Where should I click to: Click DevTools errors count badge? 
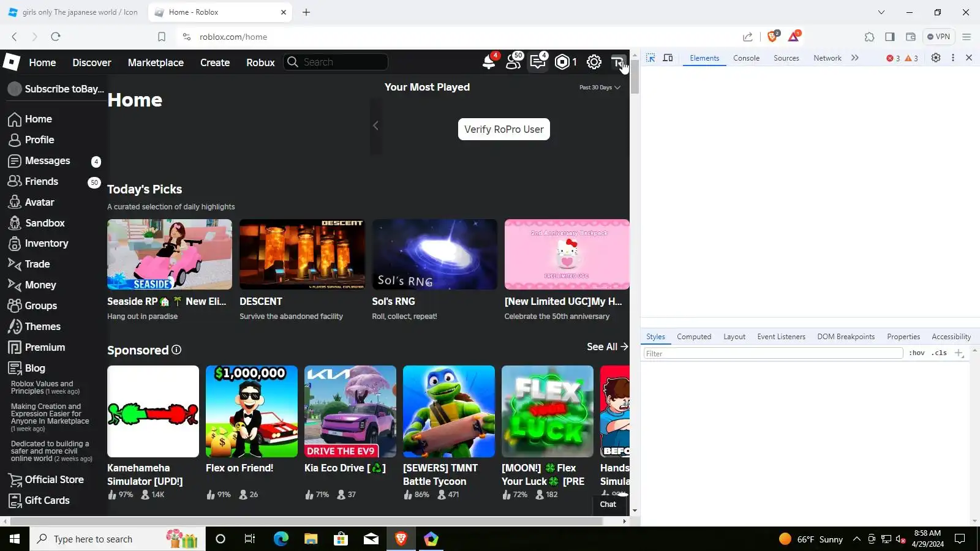pos(894,58)
